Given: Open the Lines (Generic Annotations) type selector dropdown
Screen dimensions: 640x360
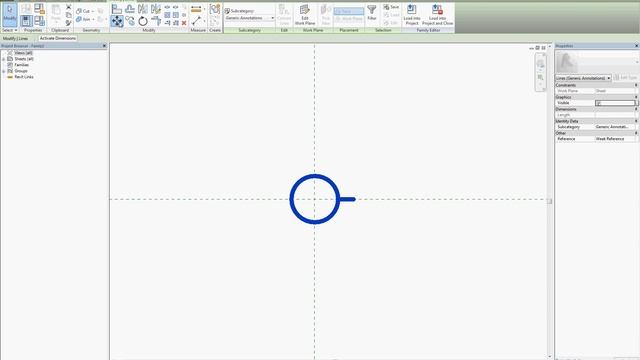Looking at the screenshot, I should (x=583, y=78).
